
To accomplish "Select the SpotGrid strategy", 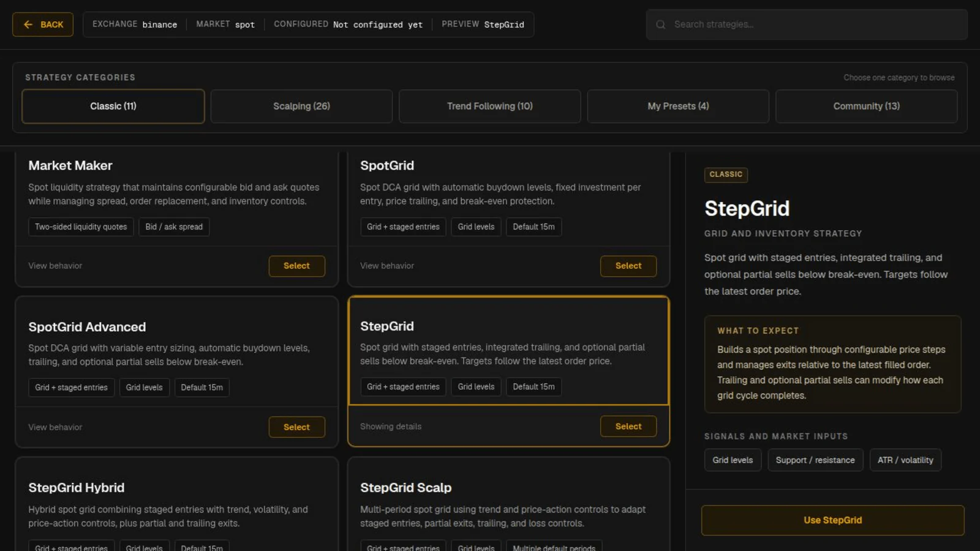I will (x=628, y=266).
